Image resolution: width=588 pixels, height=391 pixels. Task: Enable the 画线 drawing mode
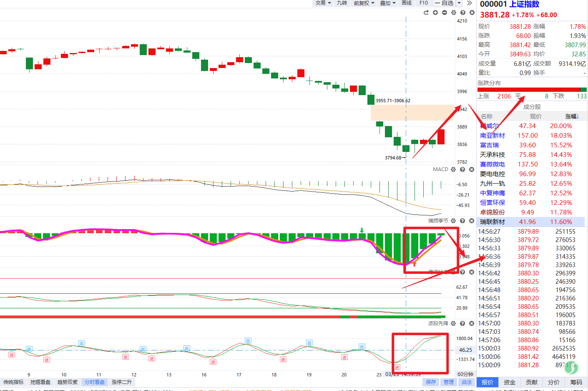tap(407, 3)
